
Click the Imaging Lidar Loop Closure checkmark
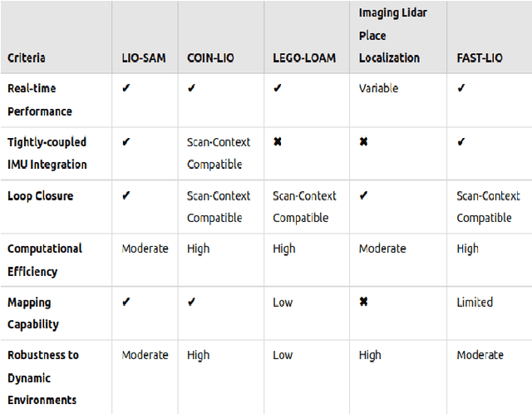click(363, 196)
